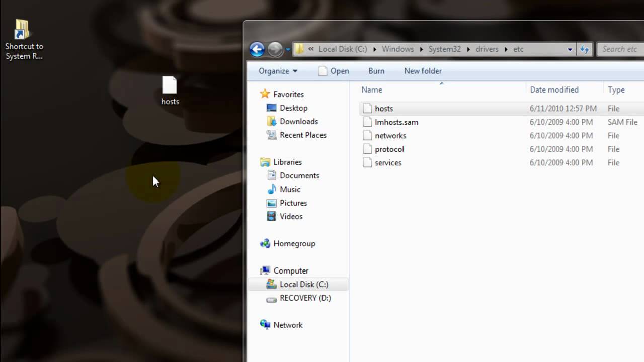Screen dimensions: 644x362
Task: Expand arrow after drivers breadcrumb
Action: click(x=506, y=49)
